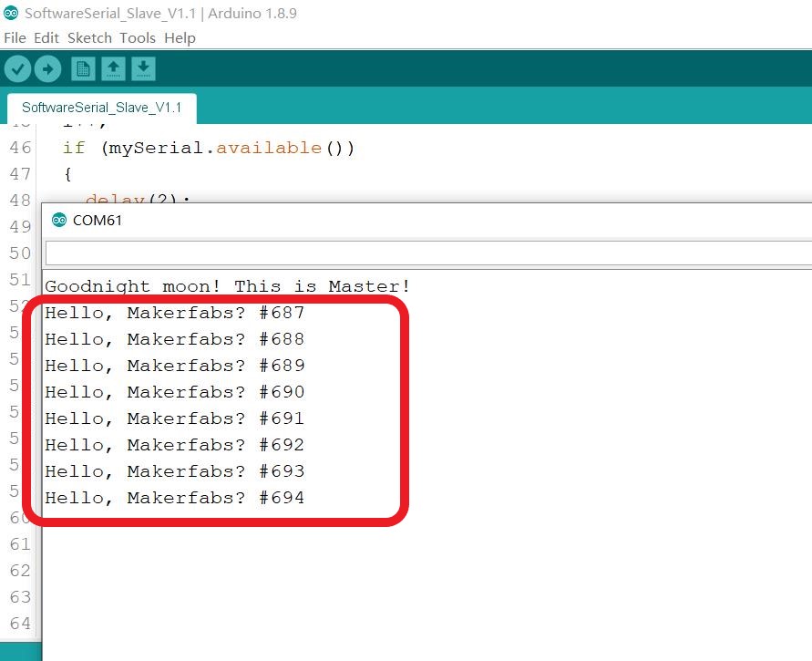Select the SoftwareSerial_Slave_V1.1 tab

pos(101,108)
